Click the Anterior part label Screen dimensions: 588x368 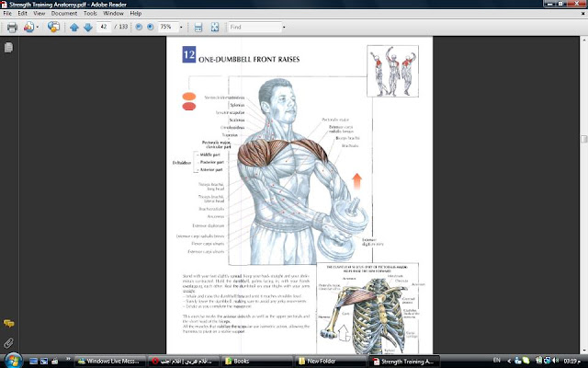point(211,169)
